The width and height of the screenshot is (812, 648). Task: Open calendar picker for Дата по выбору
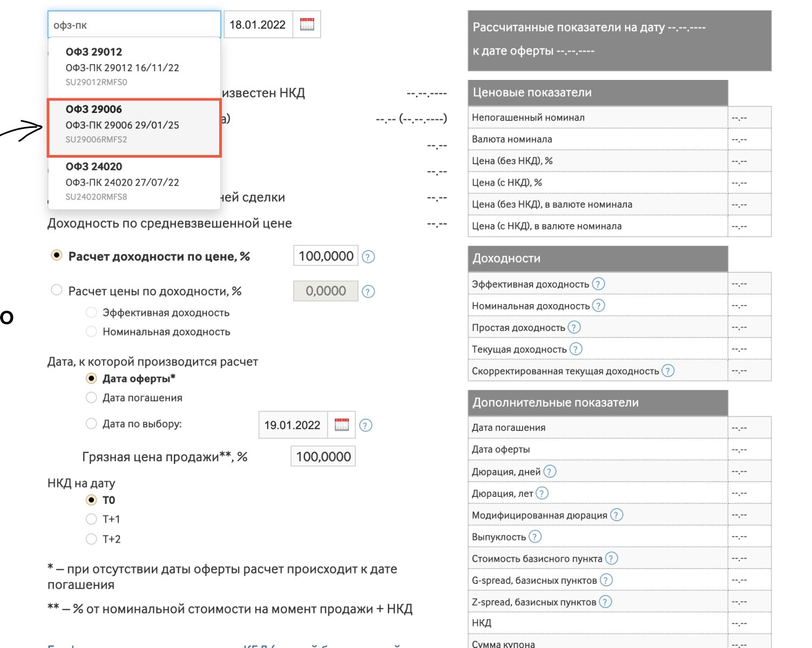(x=342, y=425)
